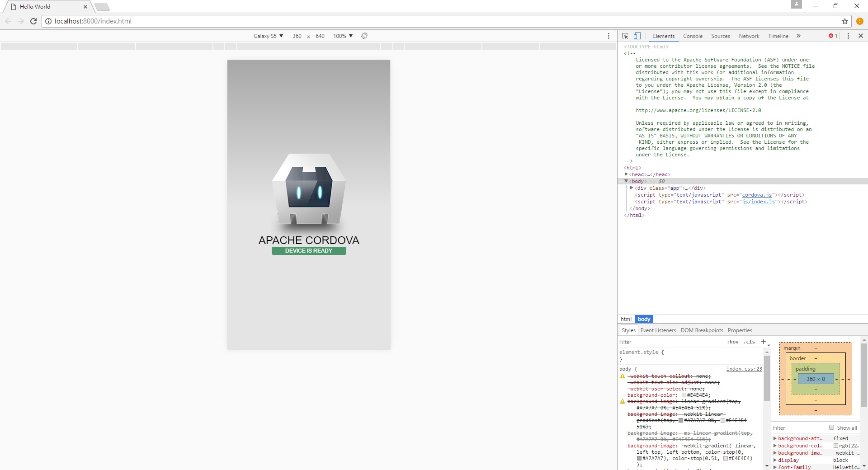This screenshot has height=470, width=868.
Task: Open the 100% zoom dropdown
Action: click(x=343, y=36)
